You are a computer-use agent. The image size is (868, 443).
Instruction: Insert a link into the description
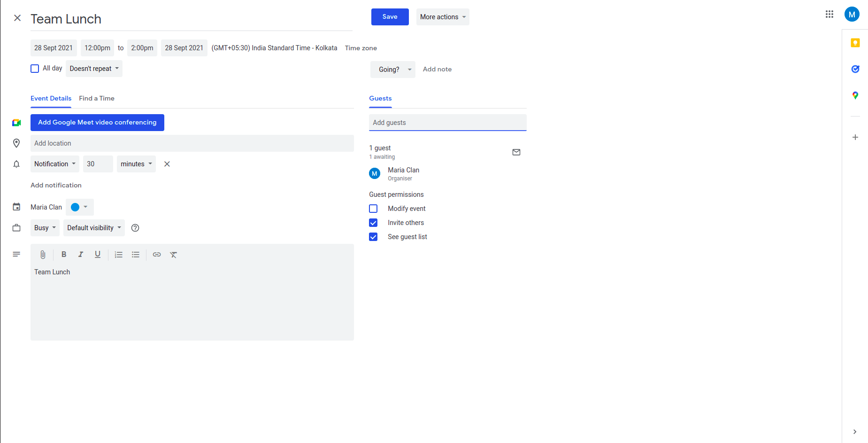point(156,254)
